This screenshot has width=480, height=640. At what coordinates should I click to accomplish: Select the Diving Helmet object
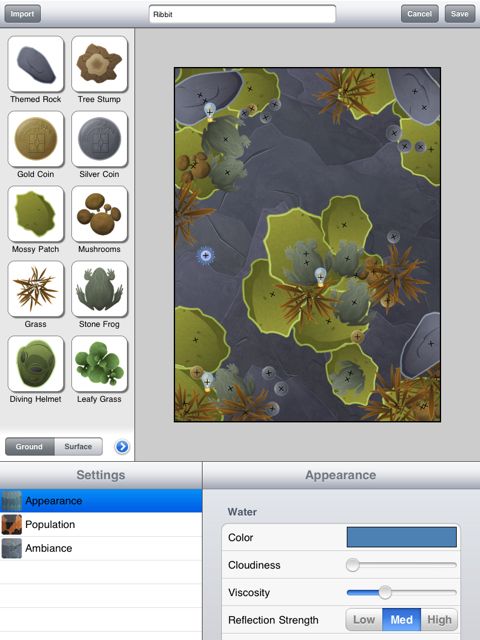coord(36,364)
